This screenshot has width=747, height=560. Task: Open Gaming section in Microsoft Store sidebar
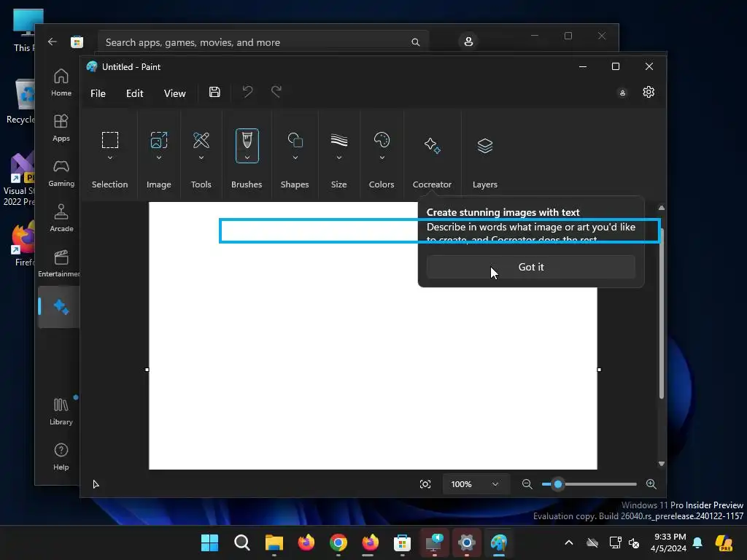point(61,173)
